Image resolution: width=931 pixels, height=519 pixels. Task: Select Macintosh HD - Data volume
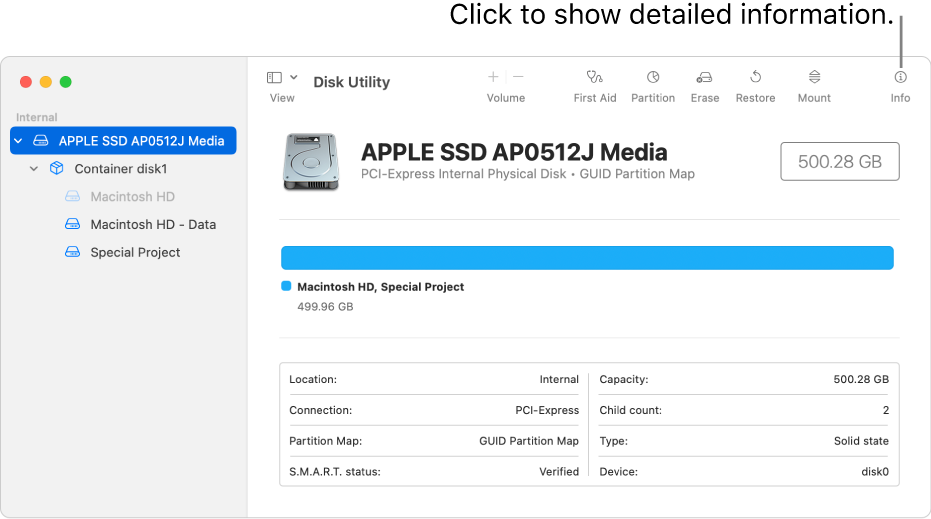[153, 224]
